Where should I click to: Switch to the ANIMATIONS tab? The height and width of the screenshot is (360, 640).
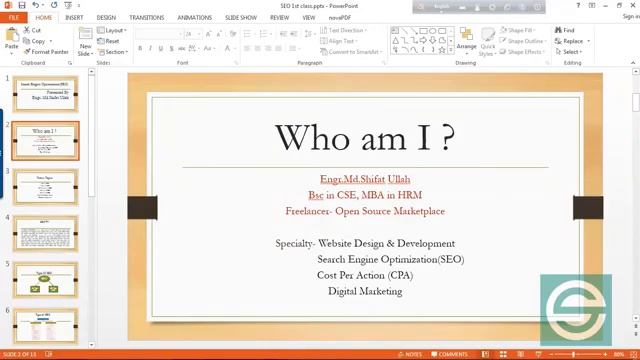195,18
